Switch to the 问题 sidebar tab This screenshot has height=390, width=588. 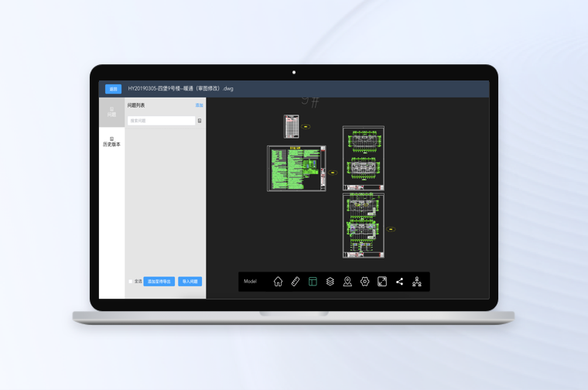(111, 111)
